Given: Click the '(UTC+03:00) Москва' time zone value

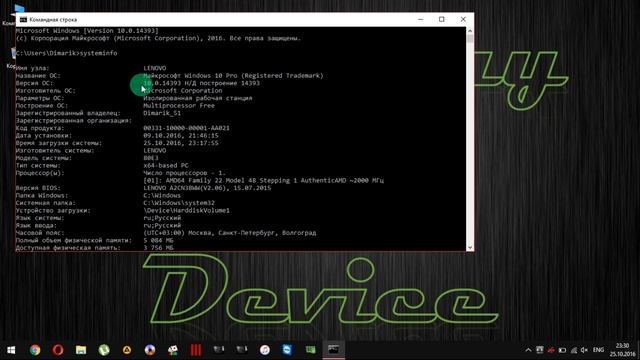Looking at the screenshot, I should (x=230, y=233).
